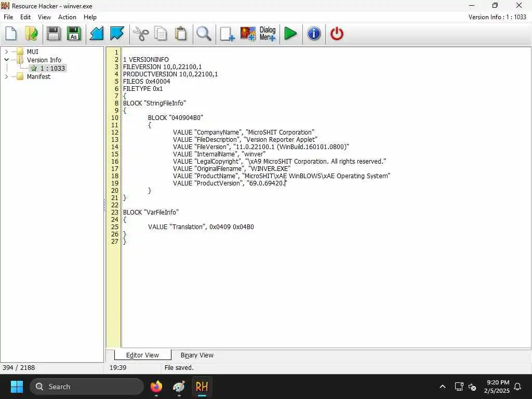The width and height of the screenshot is (532, 399).
Task: Click the Translation value line
Action: [x=201, y=227]
